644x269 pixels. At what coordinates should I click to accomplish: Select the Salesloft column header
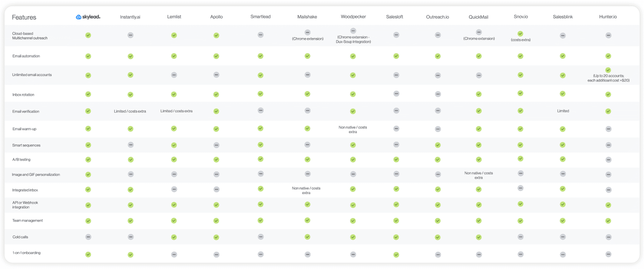(394, 17)
